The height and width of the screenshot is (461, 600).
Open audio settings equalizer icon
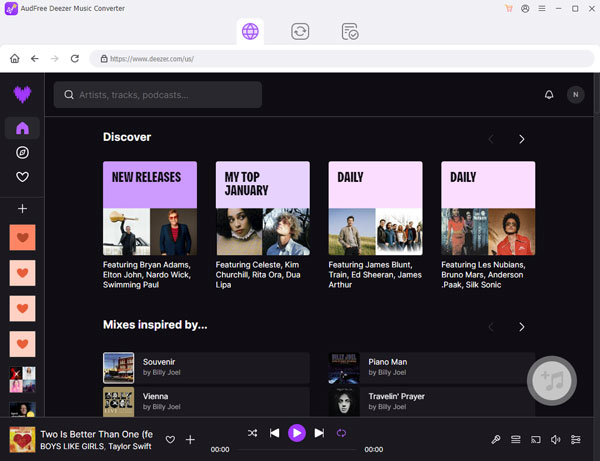click(576, 440)
